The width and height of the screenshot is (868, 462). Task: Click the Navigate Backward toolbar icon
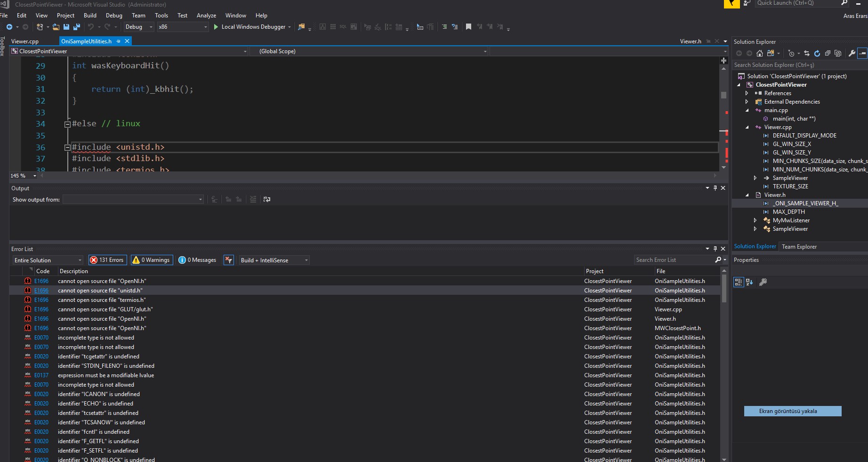8,27
